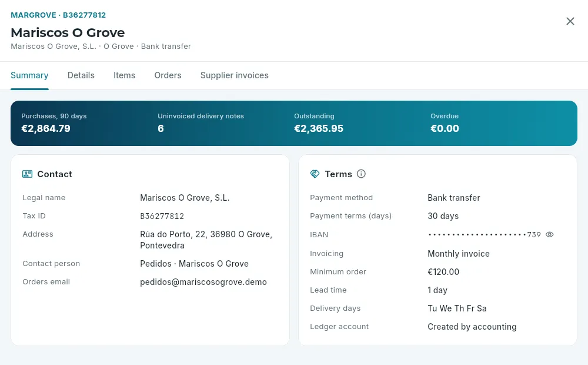Reveal the hidden IBAN with eye icon
The width and height of the screenshot is (588, 365).
point(549,235)
